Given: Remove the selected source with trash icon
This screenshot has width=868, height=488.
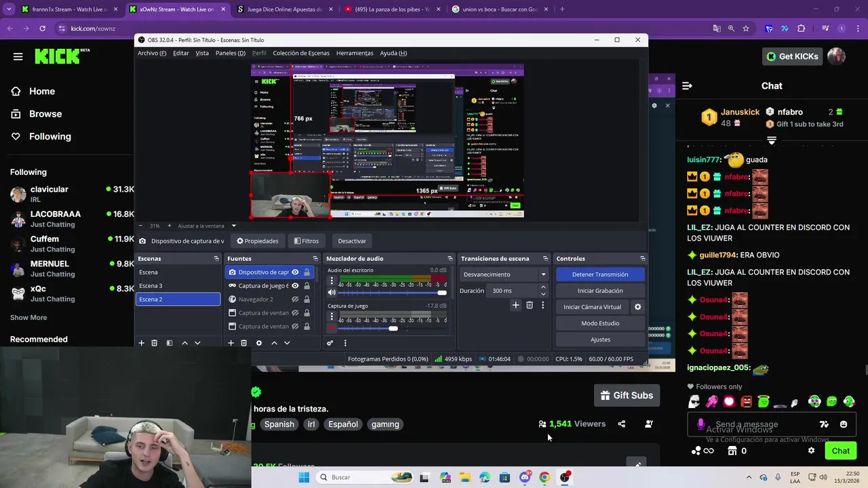Looking at the screenshot, I should pos(244,343).
